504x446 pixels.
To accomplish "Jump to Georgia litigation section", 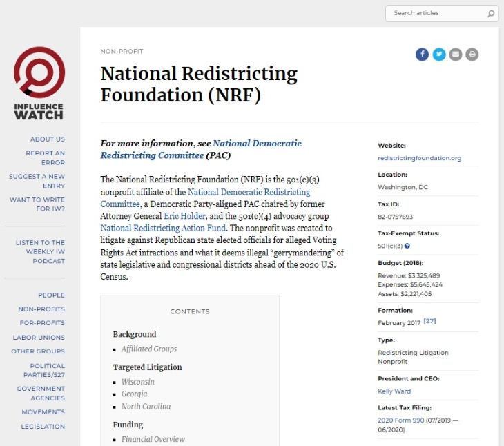I will point(135,394).
